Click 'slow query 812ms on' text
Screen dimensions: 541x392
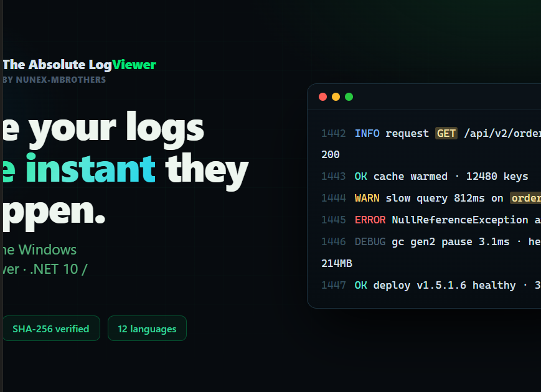[445, 198]
